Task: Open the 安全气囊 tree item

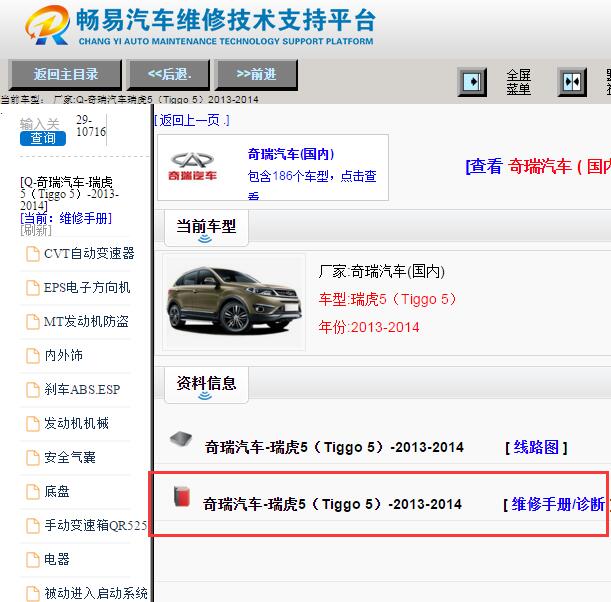Action: click(x=70, y=457)
